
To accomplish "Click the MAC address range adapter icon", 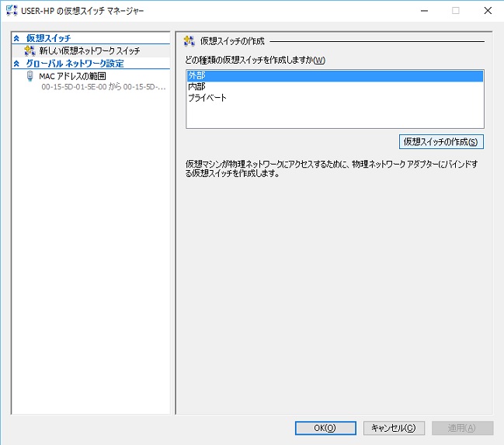I will pyautogui.click(x=30, y=76).
